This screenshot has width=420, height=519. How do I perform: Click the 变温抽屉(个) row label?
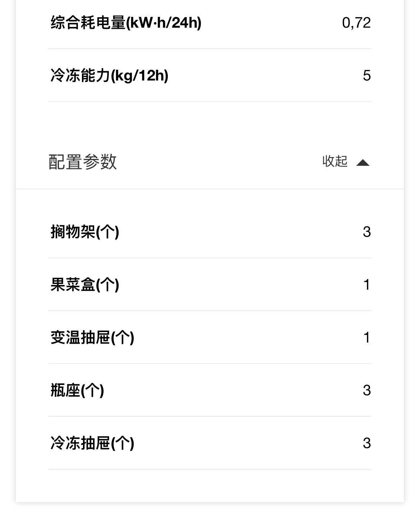pos(92,337)
